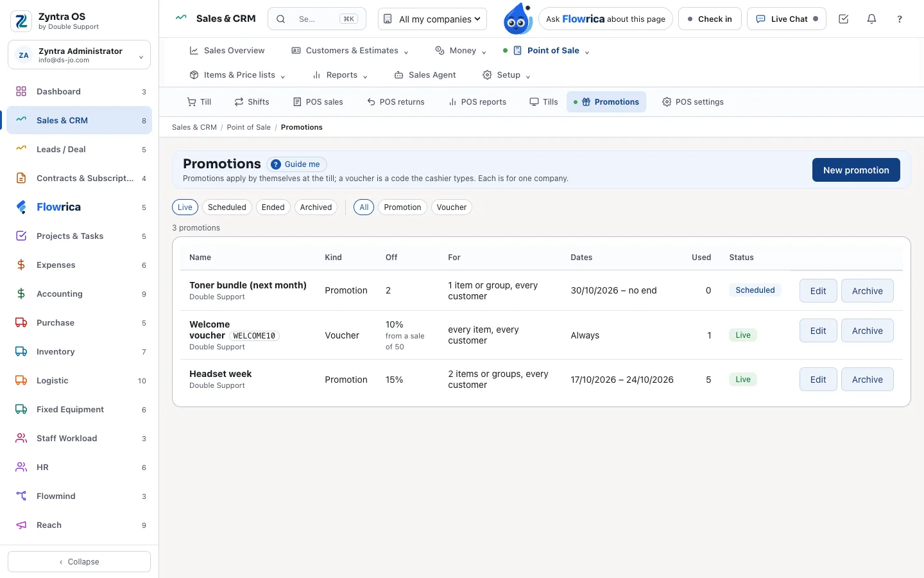Click the search input field
924x578 pixels.
click(x=317, y=19)
